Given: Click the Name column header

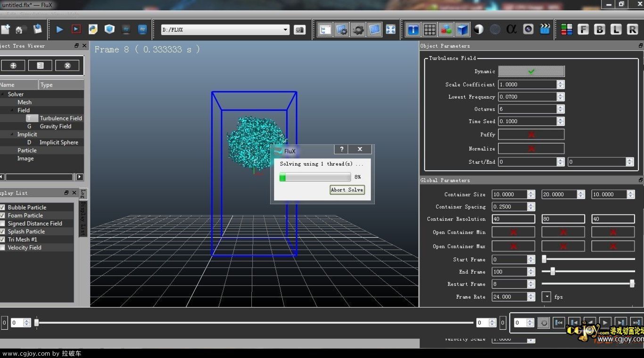Looking at the screenshot, I should tap(19, 85).
